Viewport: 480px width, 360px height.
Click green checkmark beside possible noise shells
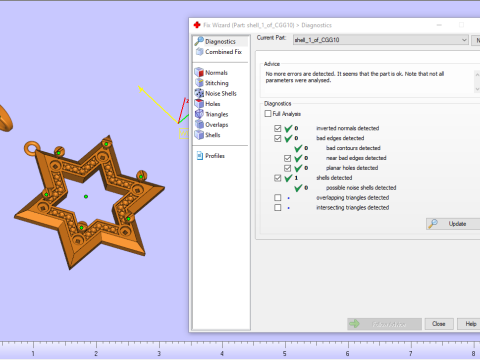click(298, 188)
